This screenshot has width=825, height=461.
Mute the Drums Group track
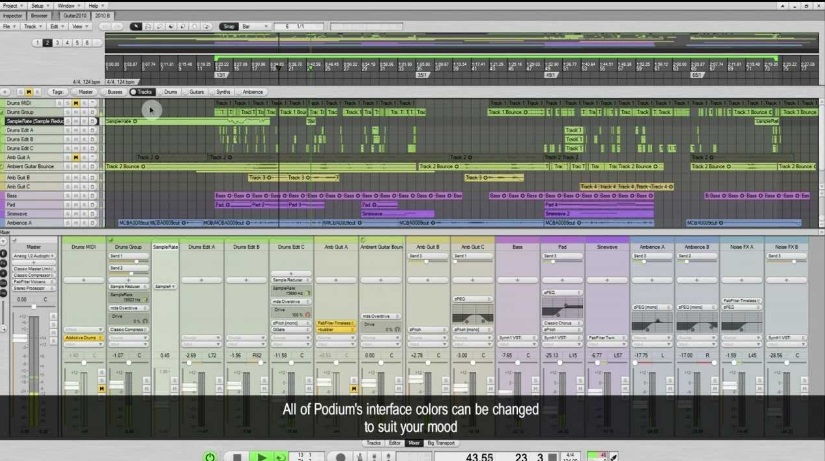click(x=76, y=112)
